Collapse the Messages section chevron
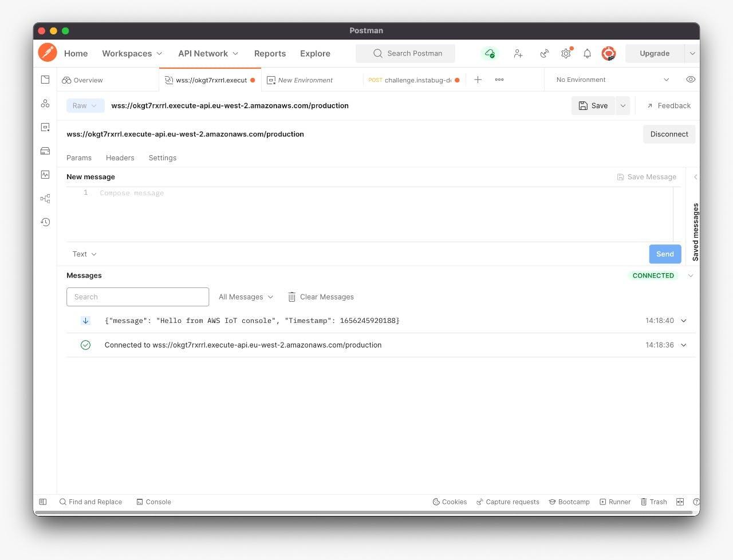 point(690,275)
